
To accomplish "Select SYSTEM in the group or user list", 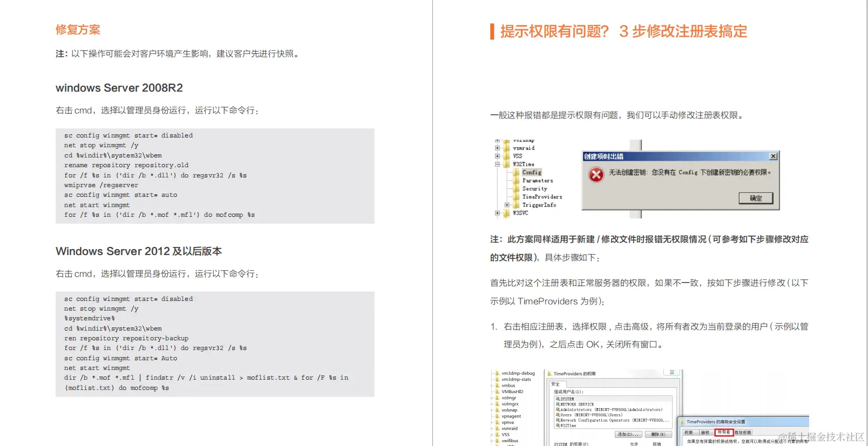I will [614, 399].
